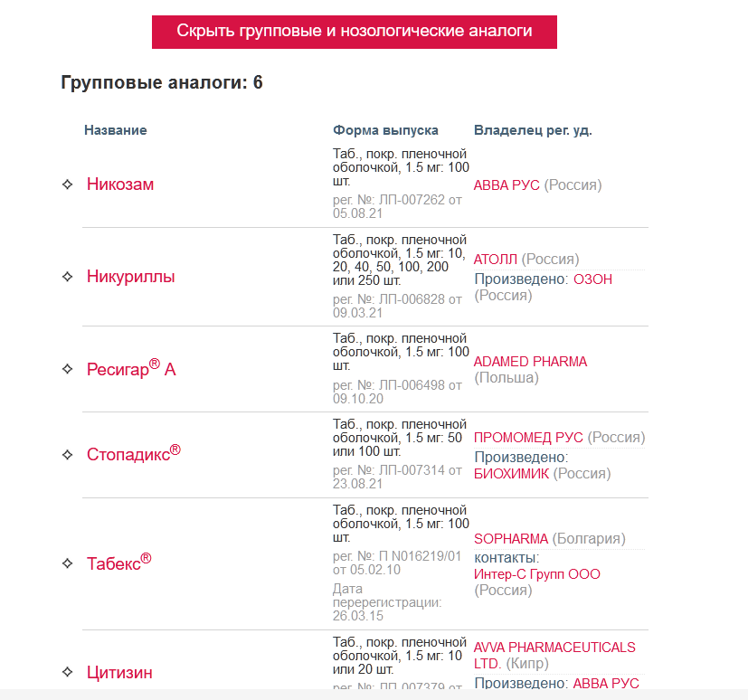Viewport: 748px width, 700px height.
Task: Click the Интер-С Групп ООО contact link
Action: pos(536,574)
